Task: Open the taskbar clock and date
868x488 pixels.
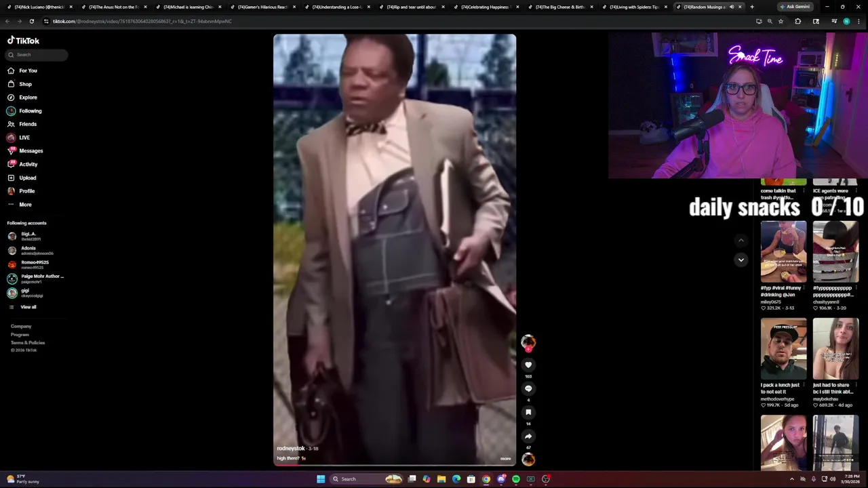Action: (x=852, y=479)
